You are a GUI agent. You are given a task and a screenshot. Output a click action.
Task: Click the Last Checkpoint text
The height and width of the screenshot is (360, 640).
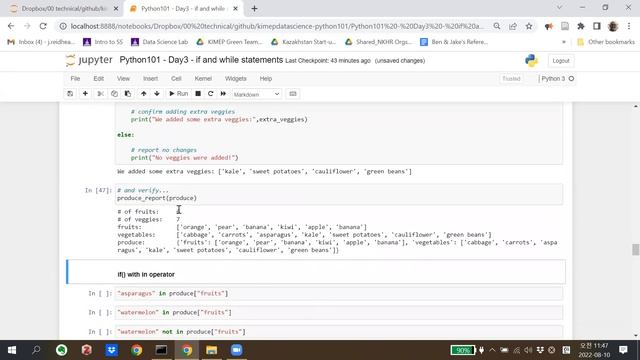(x=328, y=61)
